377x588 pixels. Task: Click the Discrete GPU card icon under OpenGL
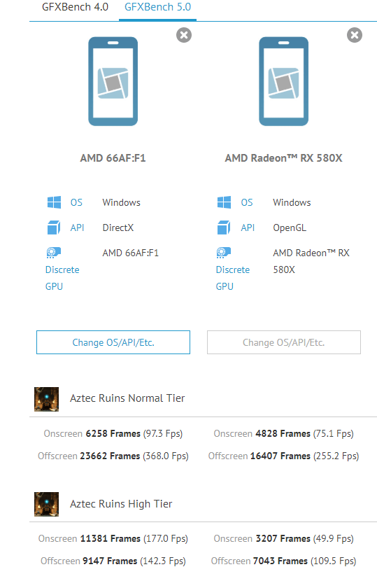pos(224,253)
